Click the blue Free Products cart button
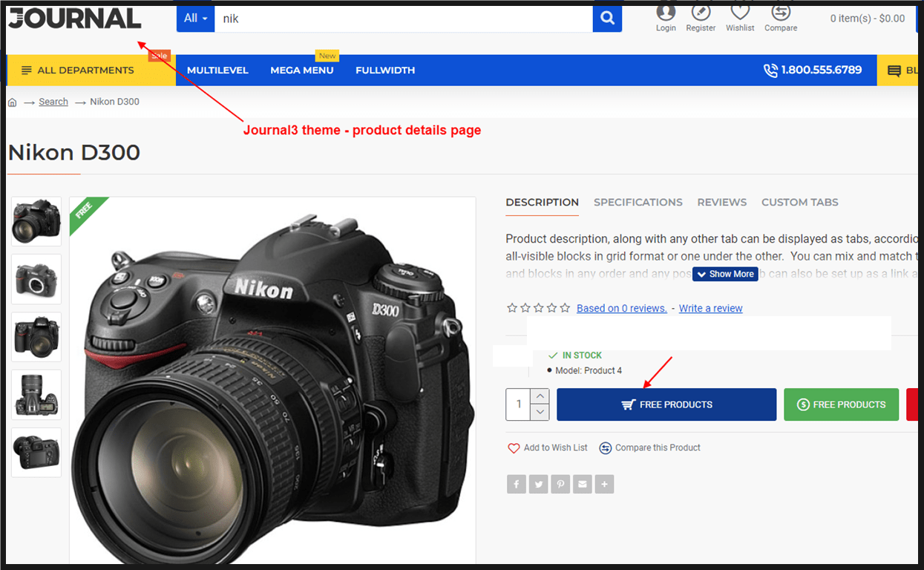 [x=666, y=404]
